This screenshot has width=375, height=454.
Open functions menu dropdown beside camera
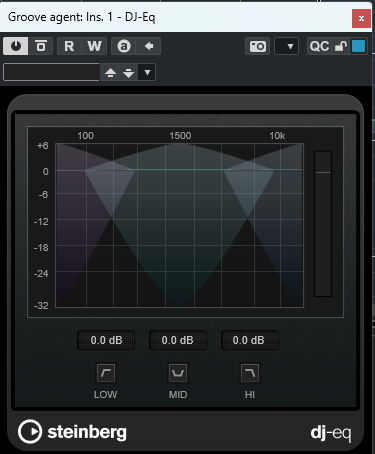pyautogui.click(x=286, y=46)
